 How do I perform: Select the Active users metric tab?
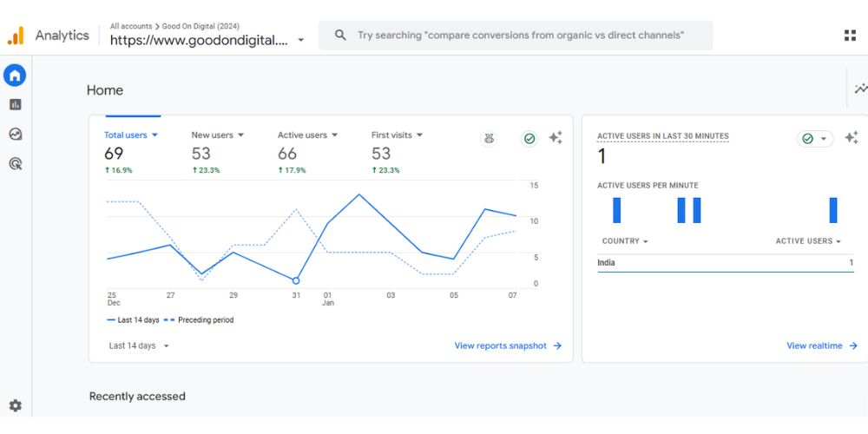[x=302, y=135]
